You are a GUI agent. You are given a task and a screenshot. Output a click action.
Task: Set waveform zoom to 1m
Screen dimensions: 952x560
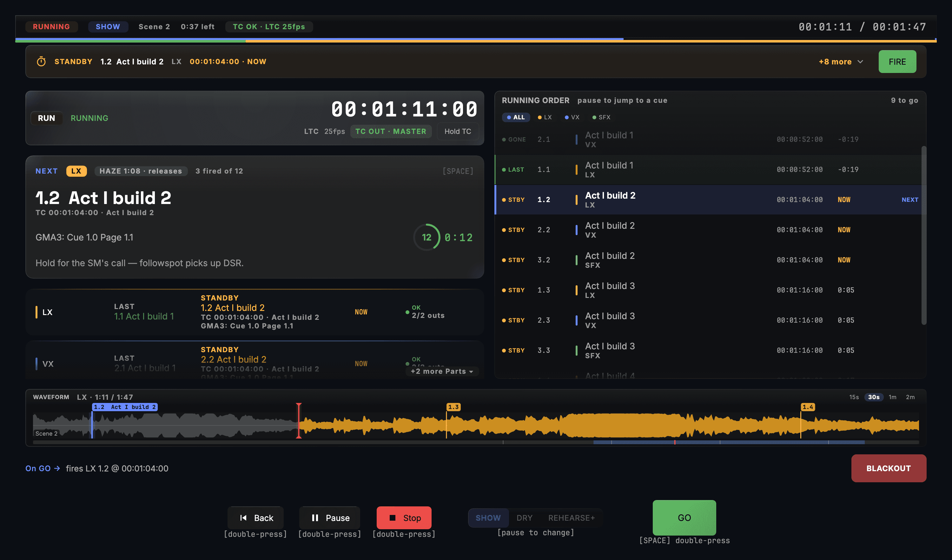coord(892,397)
